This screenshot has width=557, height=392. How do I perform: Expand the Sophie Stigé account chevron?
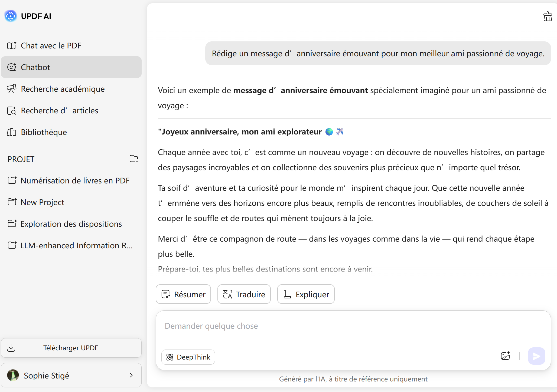click(x=131, y=375)
